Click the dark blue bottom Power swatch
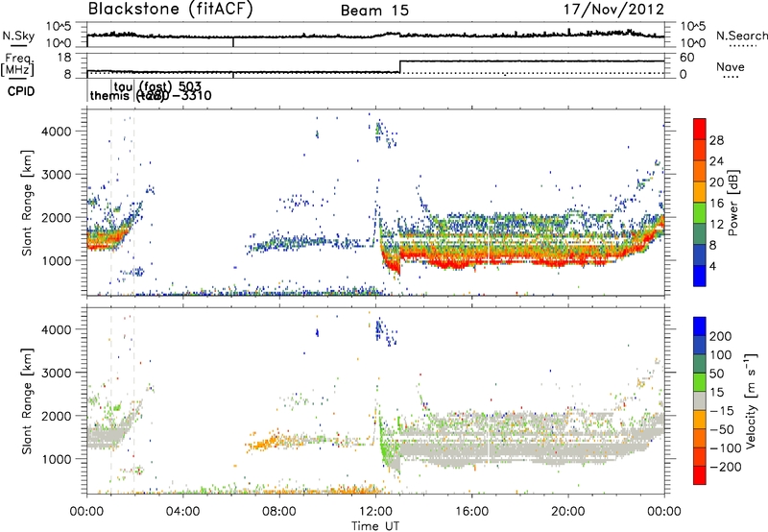Screen dimensions: 768x532 tap(700, 276)
